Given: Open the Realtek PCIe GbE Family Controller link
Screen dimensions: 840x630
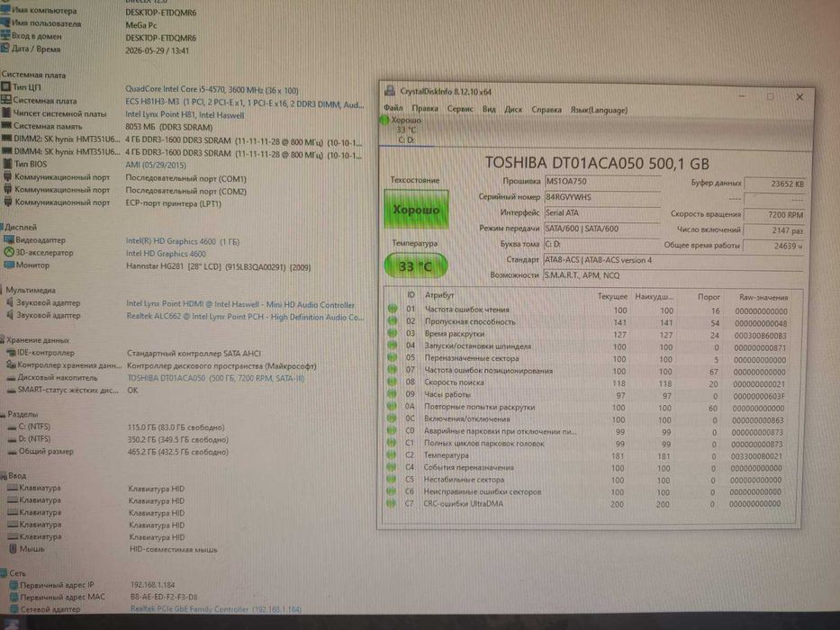Looking at the screenshot, I should coord(216,609).
